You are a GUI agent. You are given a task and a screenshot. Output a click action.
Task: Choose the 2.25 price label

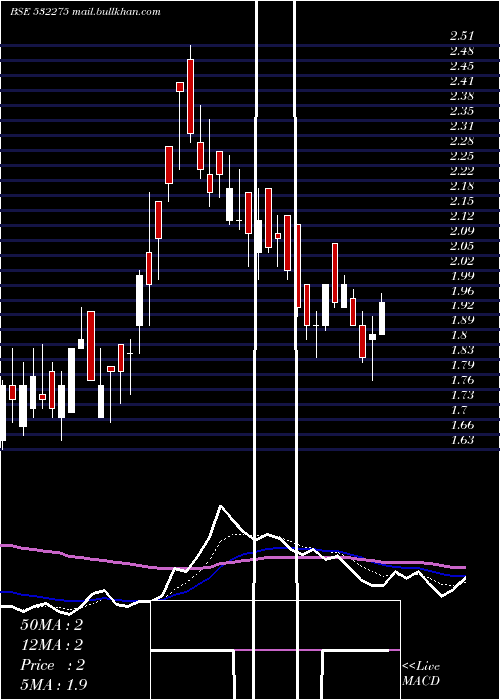(x=462, y=156)
